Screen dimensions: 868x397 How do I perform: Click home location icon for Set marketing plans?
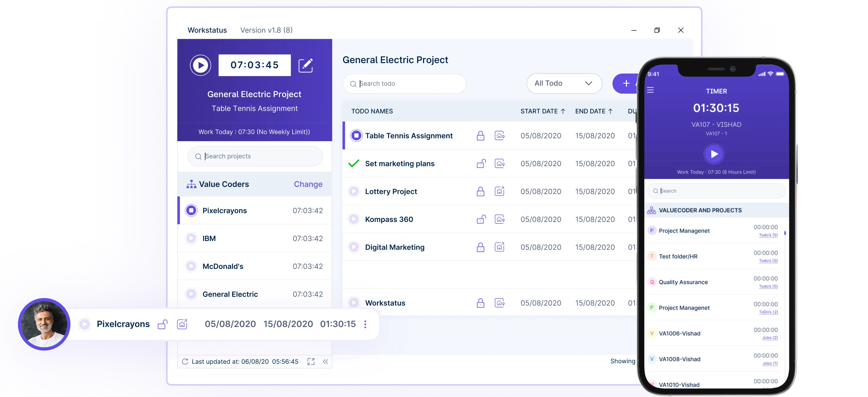(x=499, y=163)
